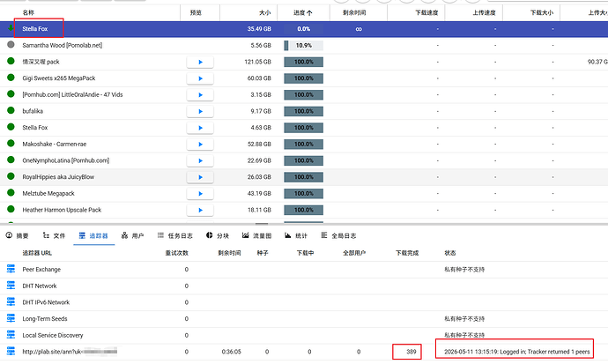Sort torrents by 下载大小 column header
608x364 pixels.
[542, 13]
